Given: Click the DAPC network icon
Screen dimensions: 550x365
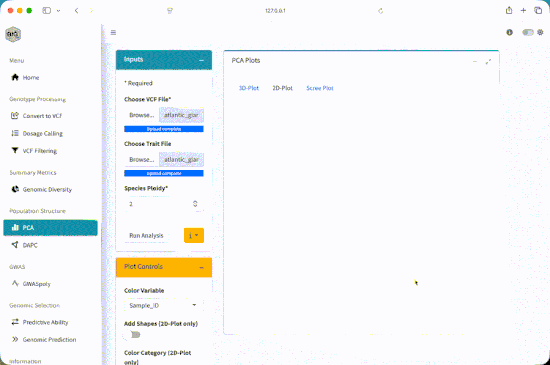Looking at the screenshot, I should 15,245.
